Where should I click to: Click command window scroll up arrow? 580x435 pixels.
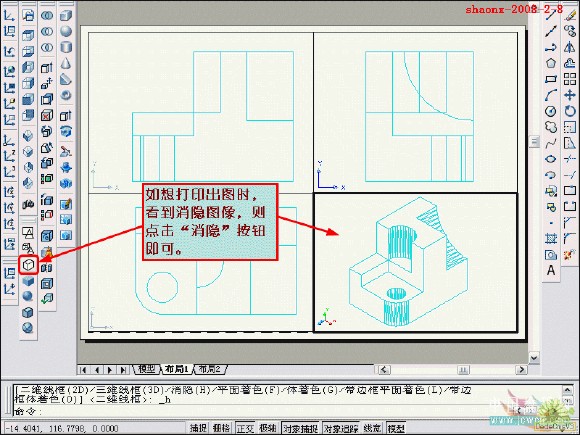point(567,389)
